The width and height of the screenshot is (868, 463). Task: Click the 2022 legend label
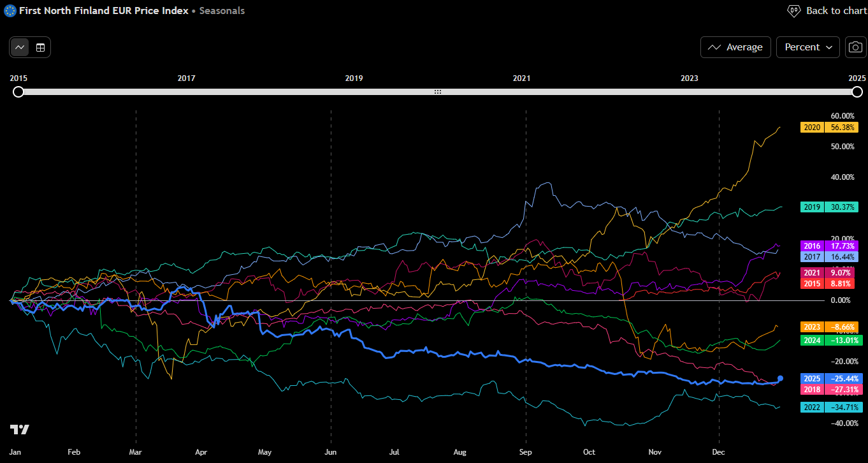pos(812,408)
